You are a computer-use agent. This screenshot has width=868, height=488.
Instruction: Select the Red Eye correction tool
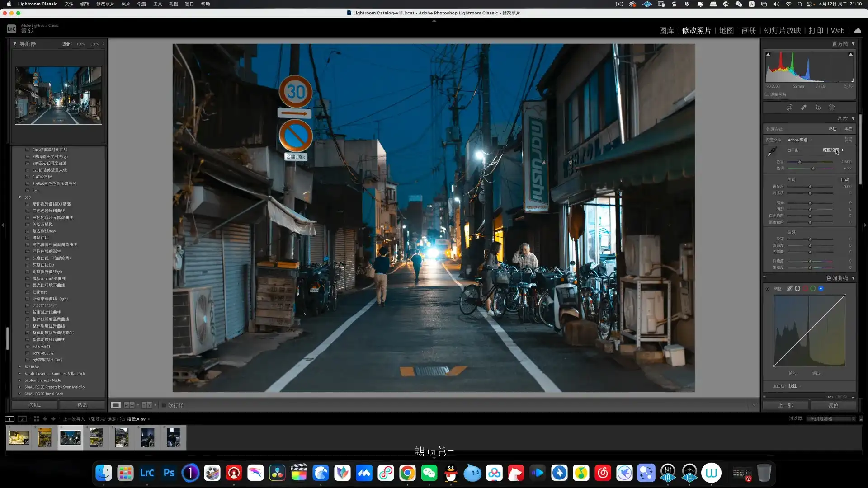click(x=818, y=108)
